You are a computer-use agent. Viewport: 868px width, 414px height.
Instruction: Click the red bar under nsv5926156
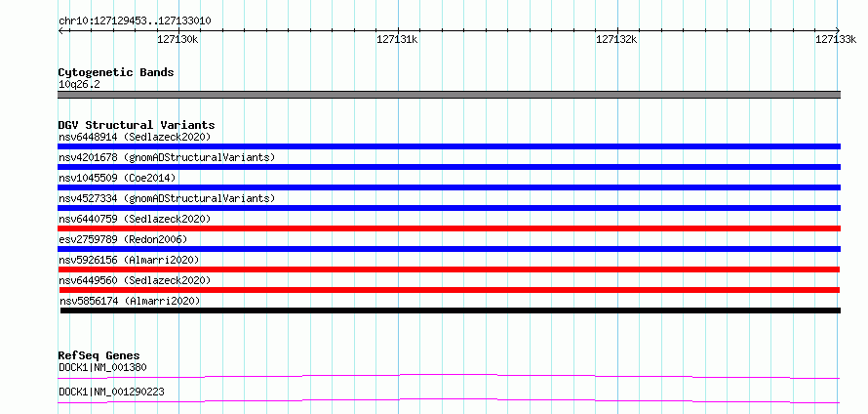449,269
